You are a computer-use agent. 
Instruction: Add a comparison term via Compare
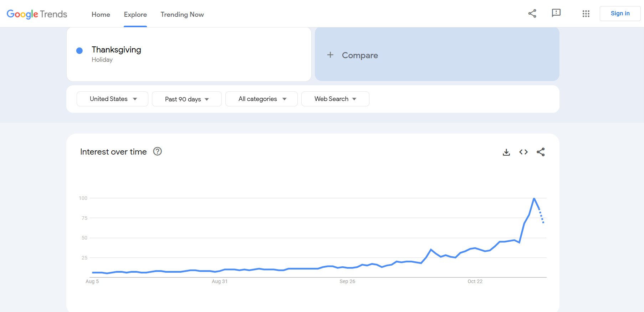[437, 54]
